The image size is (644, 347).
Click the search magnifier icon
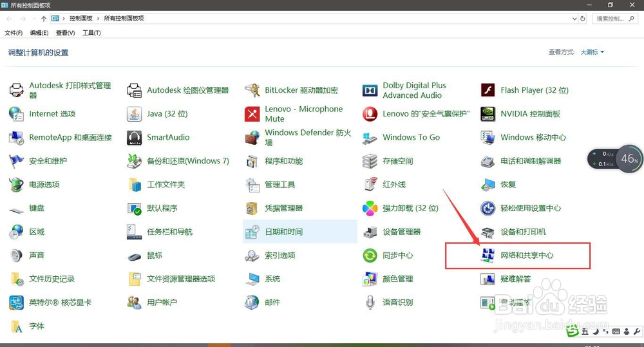click(x=632, y=19)
